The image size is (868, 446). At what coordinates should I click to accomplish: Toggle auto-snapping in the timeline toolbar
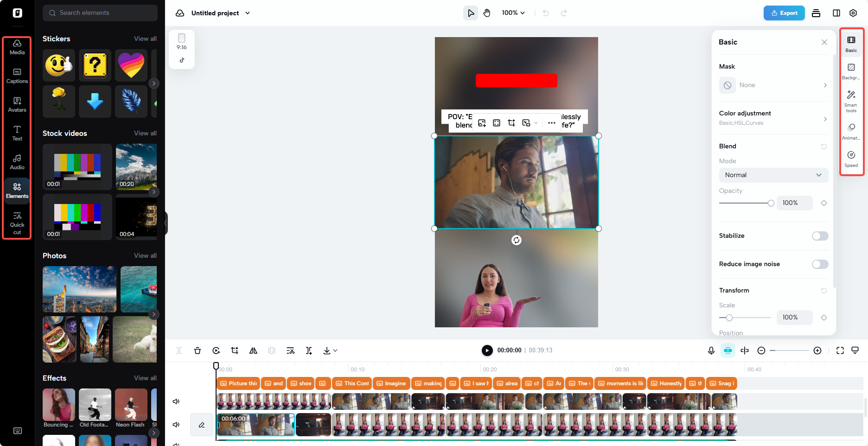point(728,350)
